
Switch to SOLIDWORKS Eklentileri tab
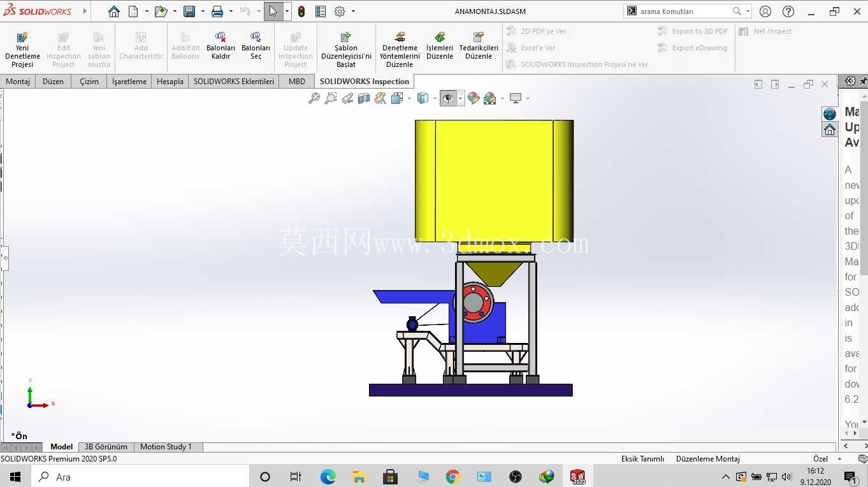pos(234,82)
